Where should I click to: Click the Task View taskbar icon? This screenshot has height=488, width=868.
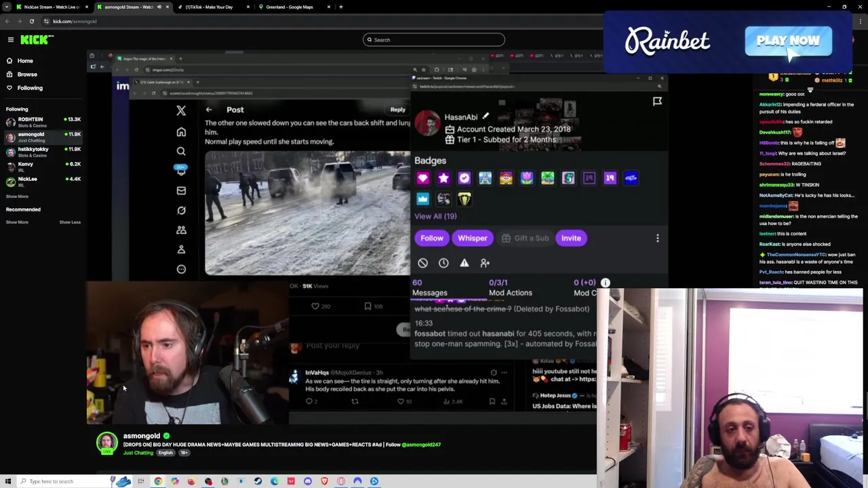(141, 481)
